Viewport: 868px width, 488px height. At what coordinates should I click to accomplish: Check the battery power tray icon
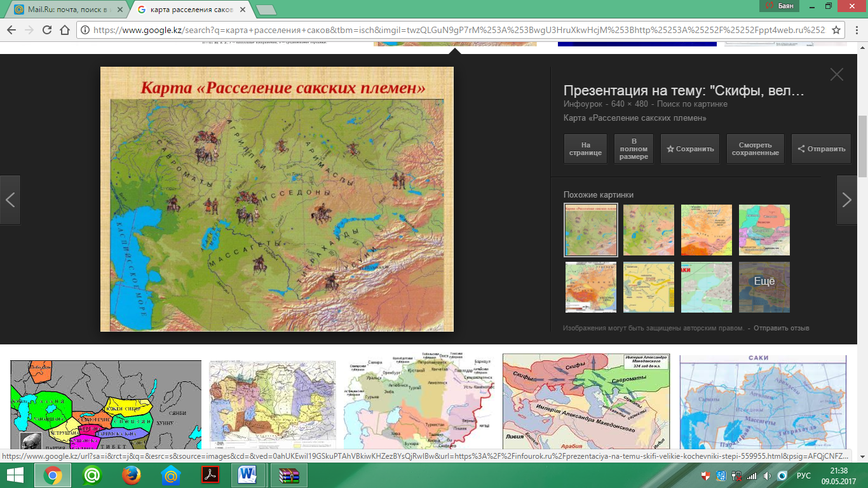click(736, 476)
